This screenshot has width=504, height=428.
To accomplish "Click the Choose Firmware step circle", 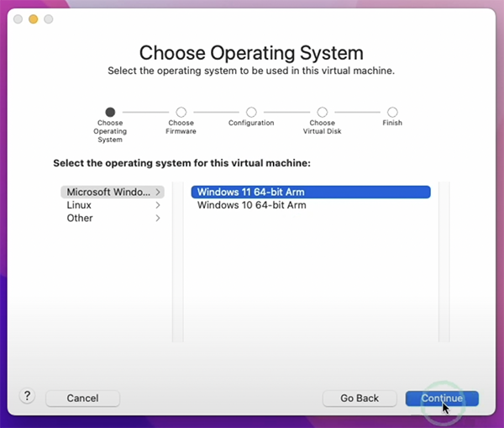I will click(181, 112).
